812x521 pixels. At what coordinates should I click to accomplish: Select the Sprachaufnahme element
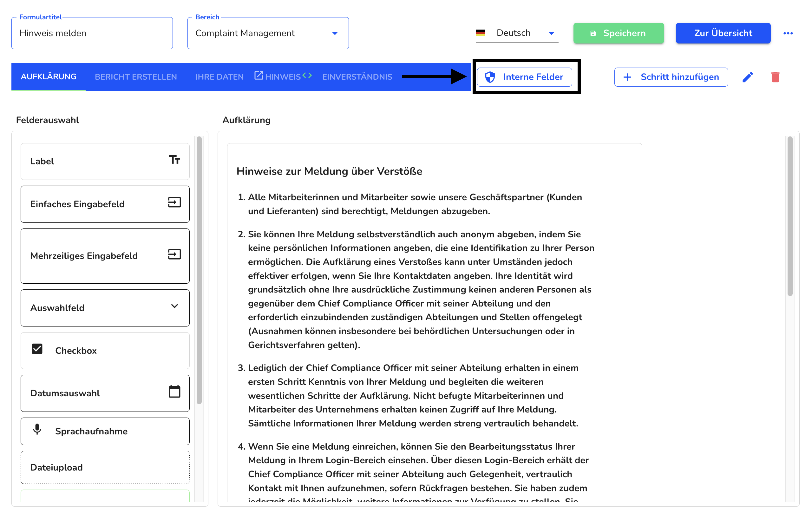(105, 431)
